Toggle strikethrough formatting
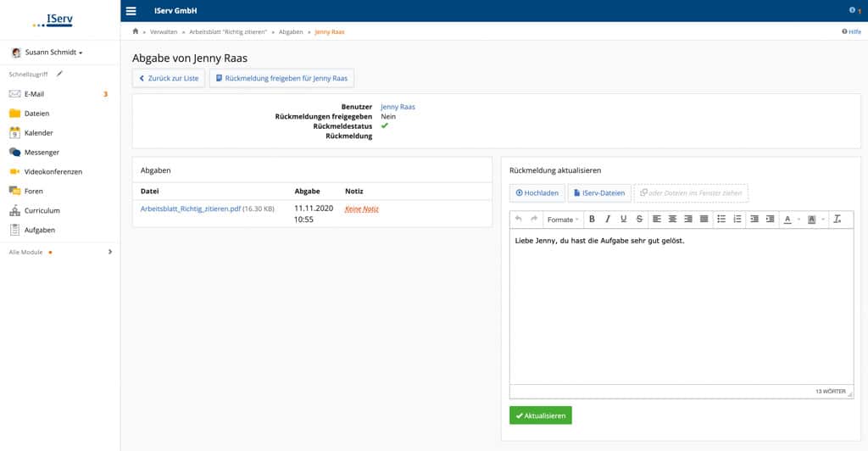 tap(639, 219)
